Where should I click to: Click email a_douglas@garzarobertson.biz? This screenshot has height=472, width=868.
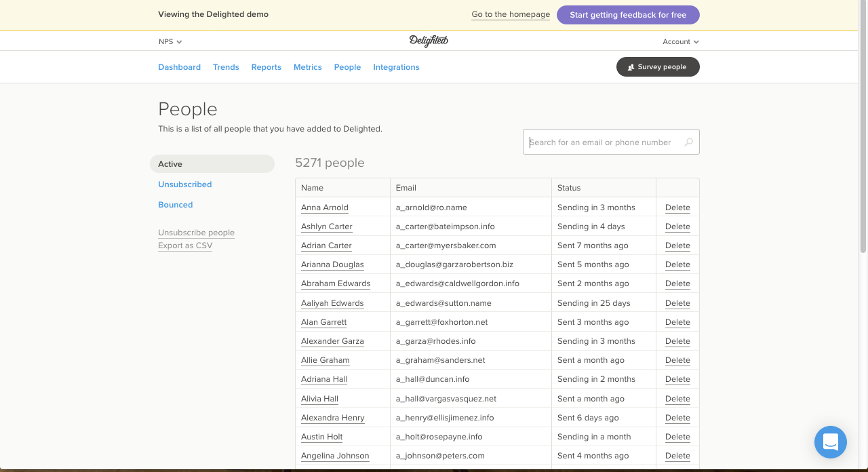pos(454,264)
